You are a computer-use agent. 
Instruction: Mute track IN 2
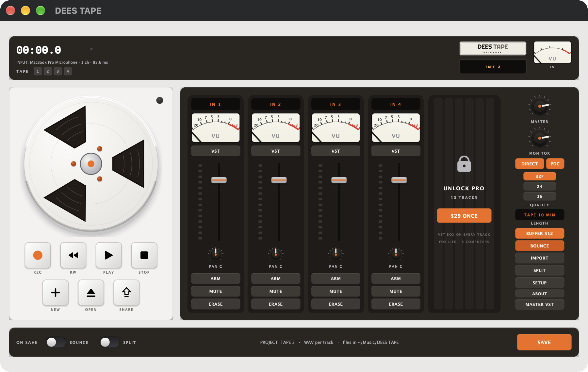click(x=276, y=291)
